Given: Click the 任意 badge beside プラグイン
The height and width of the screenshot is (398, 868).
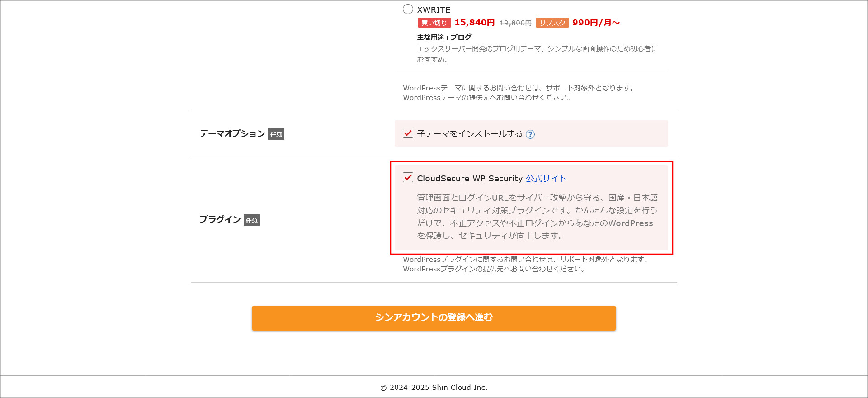Looking at the screenshot, I should [x=252, y=220].
